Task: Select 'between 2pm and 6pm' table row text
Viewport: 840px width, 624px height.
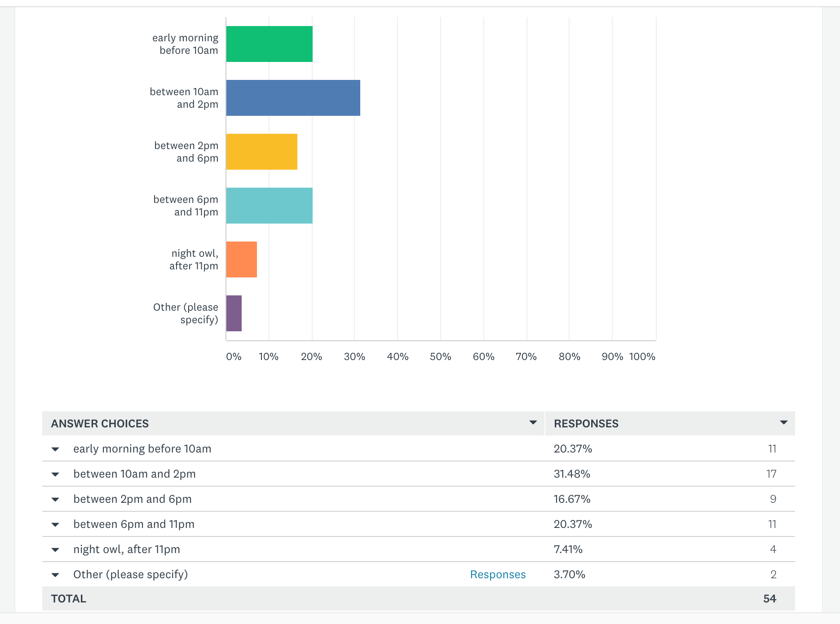Action: pyautogui.click(x=133, y=499)
